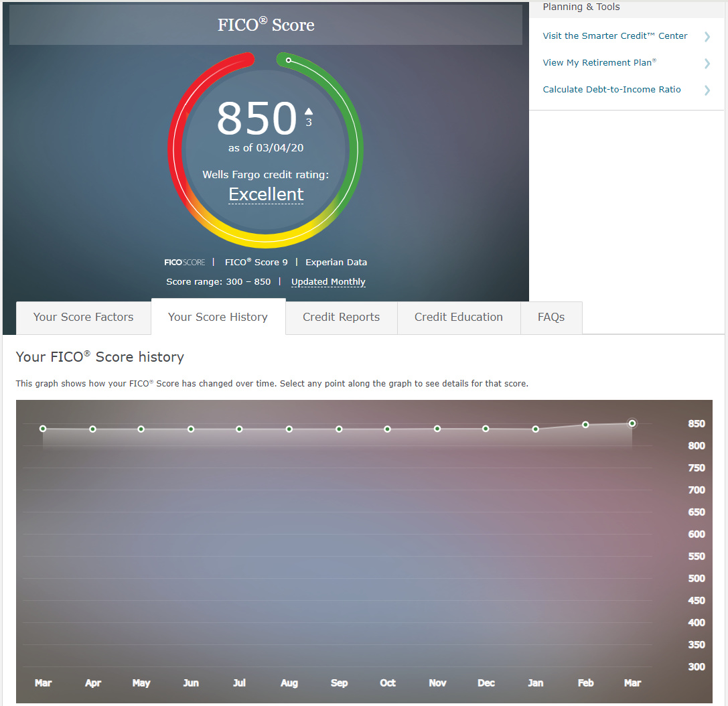Screen dimensions: 728x706
Task: Click the Excellent credit rating link
Action: coord(266,194)
